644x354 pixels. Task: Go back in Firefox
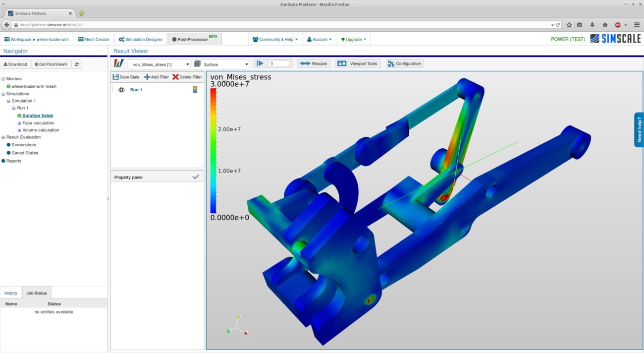pyautogui.click(x=7, y=24)
